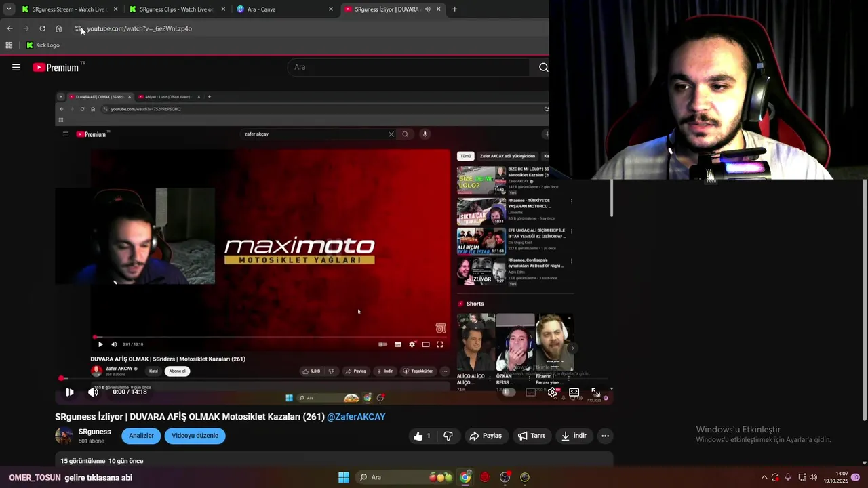Image resolution: width=868 pixels, height=488 pixels.
Task: Open the @ZaferAKCAY mention link
Action: pyautogui.click(x=356, y=417)
